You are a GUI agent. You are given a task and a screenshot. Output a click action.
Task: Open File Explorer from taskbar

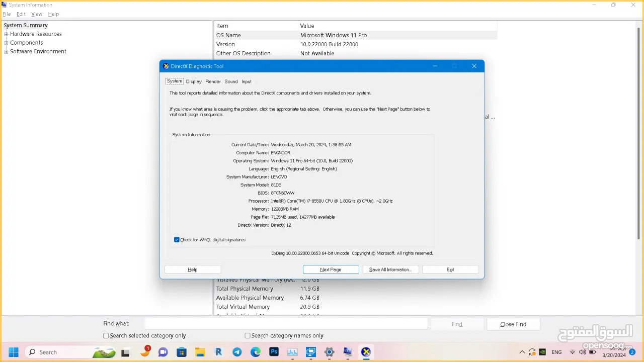(200, 352)
